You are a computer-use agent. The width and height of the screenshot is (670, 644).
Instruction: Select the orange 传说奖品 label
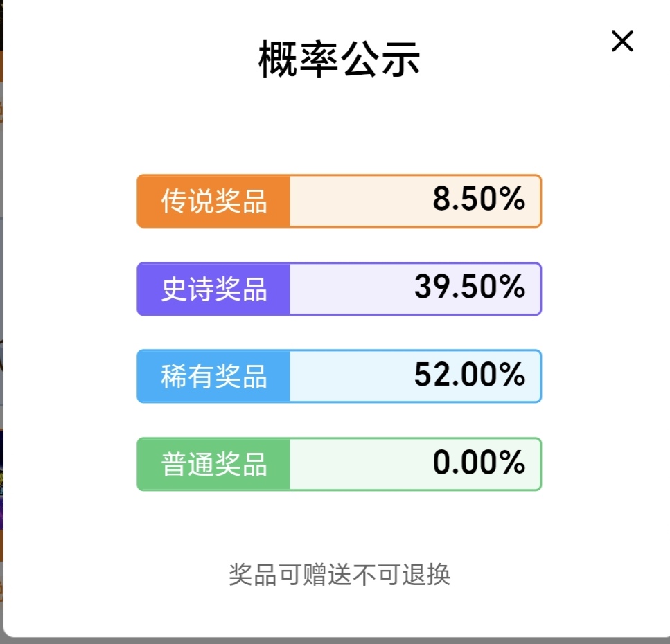[x=214, y=201]
